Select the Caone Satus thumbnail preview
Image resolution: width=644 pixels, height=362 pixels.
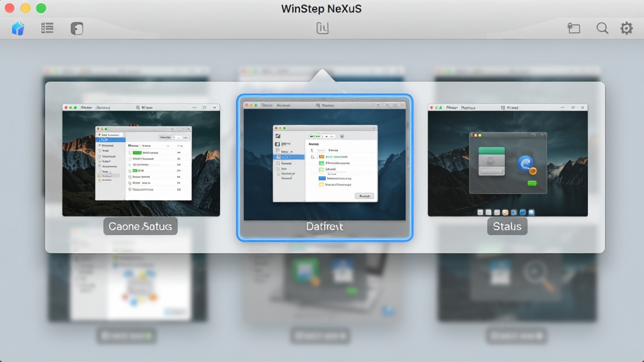141,160
